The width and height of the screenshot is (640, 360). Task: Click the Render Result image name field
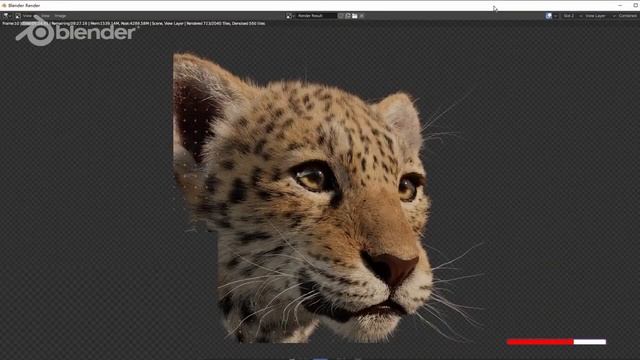click(316, 16)
